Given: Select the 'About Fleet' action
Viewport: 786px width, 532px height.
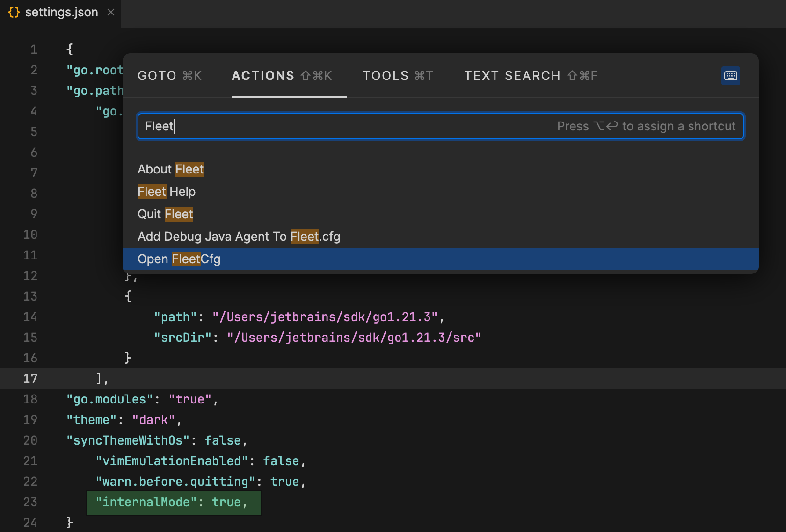Looking at the screenshot, I should (x=170, y=169).
